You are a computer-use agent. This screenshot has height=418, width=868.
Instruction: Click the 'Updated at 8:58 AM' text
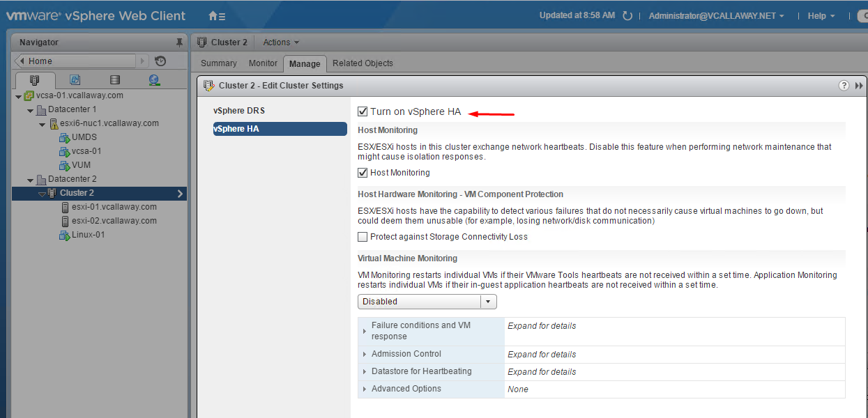tap(577, 15)
